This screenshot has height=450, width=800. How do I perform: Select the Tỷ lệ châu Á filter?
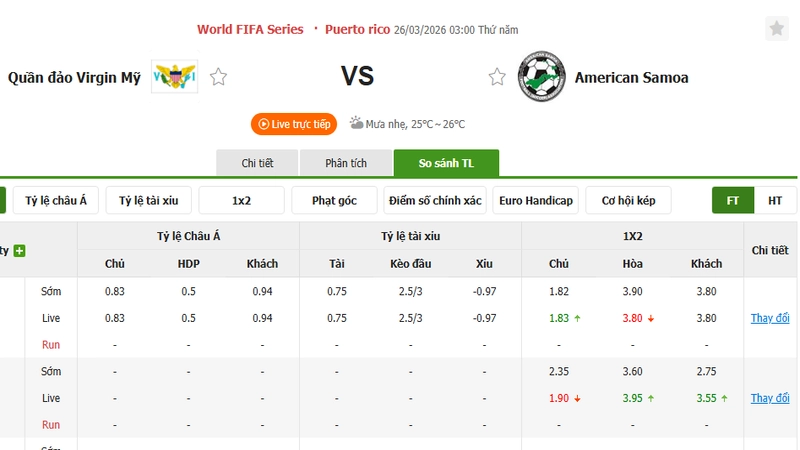click(56, 200)
